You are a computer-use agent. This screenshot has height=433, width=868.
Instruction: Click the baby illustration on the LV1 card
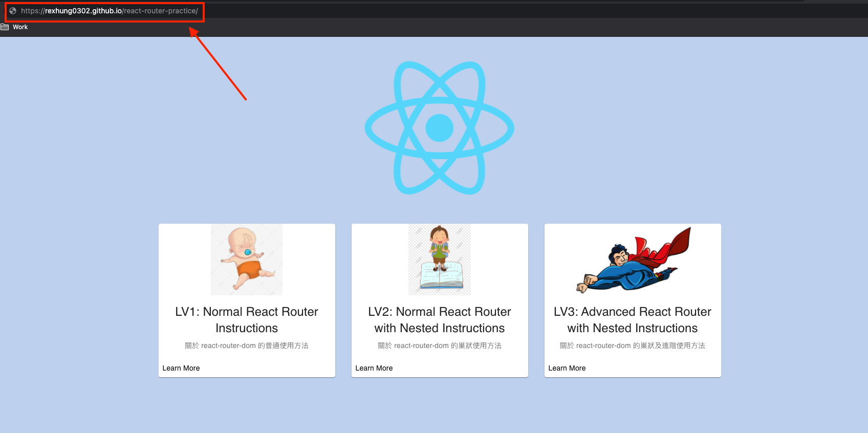(247, 259)
